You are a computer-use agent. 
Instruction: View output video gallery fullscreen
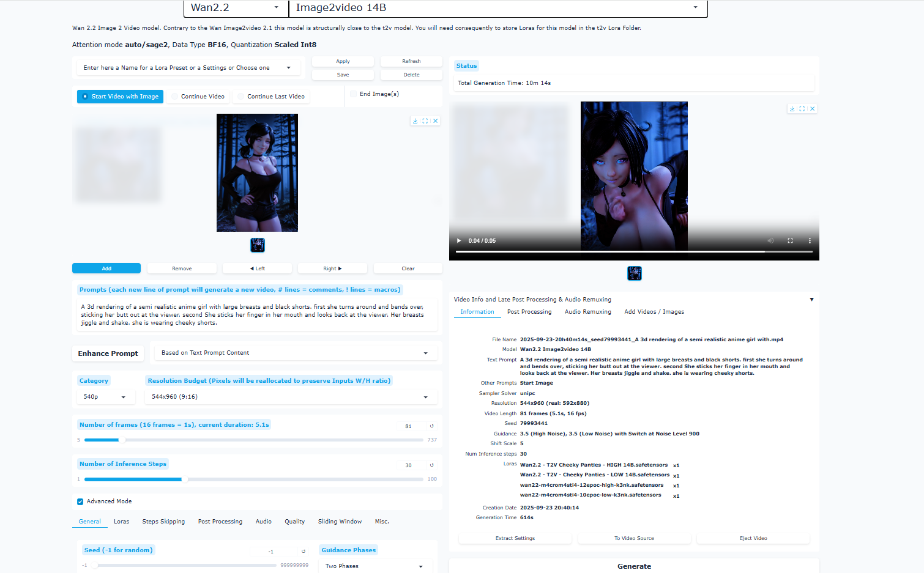coord(802,109)
